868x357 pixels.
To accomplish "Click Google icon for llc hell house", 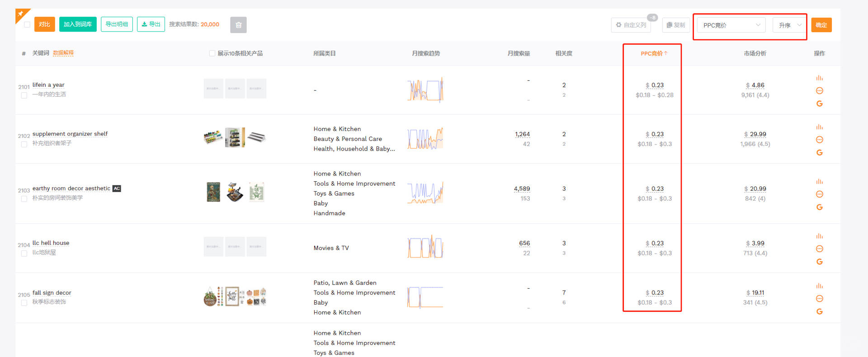I will (x=819, y=262).
